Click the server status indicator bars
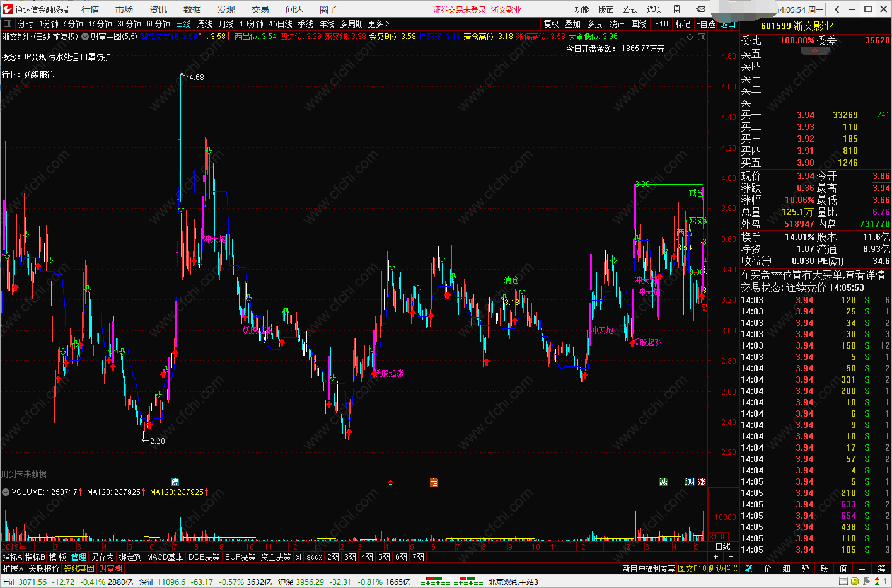This screenshot has height=588, width=892. tap(451, 582)
